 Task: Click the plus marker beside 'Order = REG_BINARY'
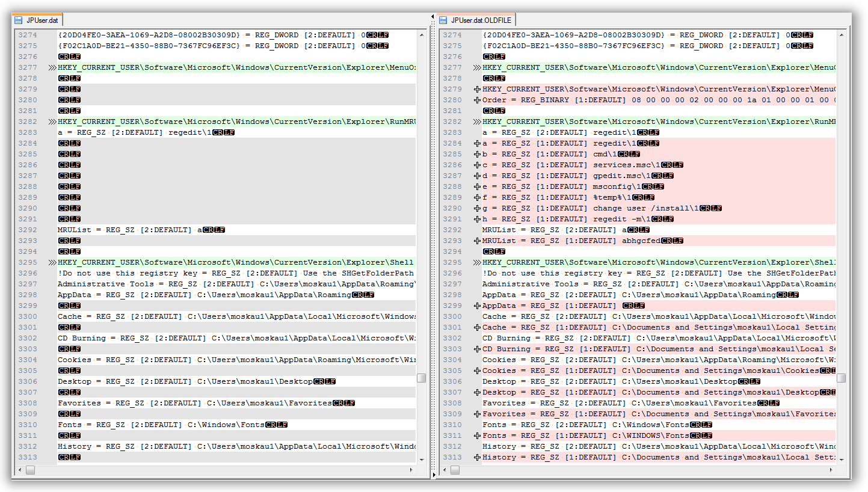(477, 100)
